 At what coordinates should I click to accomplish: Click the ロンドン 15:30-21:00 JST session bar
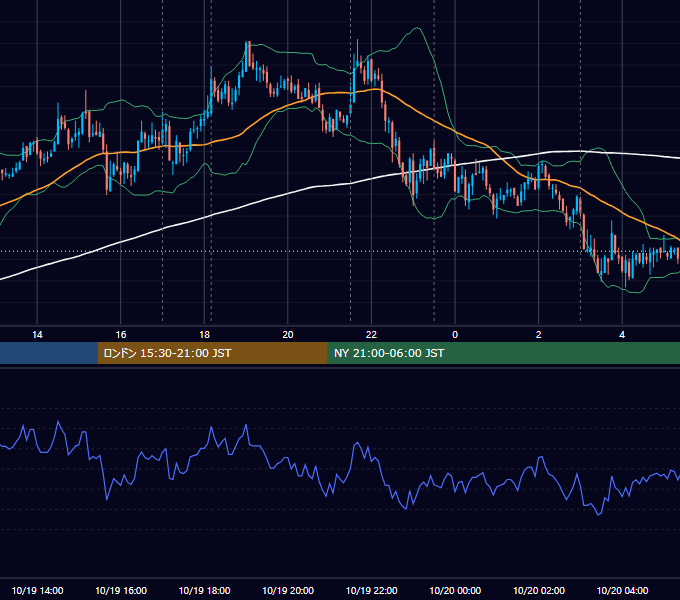click(212, 353)
